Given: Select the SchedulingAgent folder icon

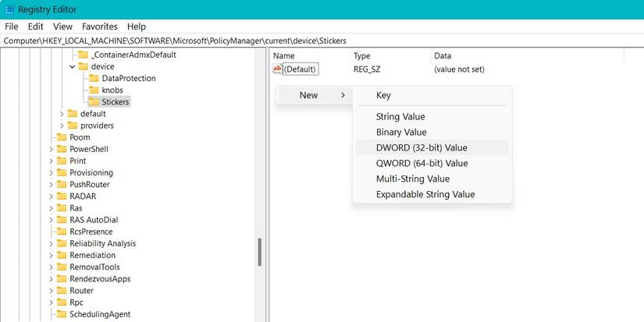Looking at the screenshot, I should 62,315.
